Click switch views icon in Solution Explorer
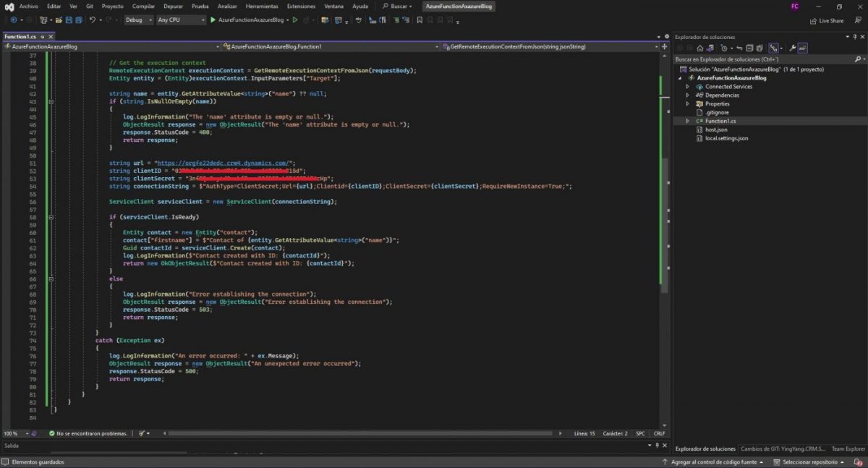 tap(710, 48)
